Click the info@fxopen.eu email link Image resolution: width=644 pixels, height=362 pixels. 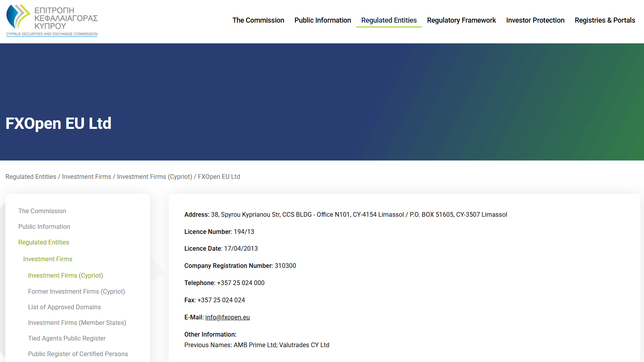coord(227,317)
